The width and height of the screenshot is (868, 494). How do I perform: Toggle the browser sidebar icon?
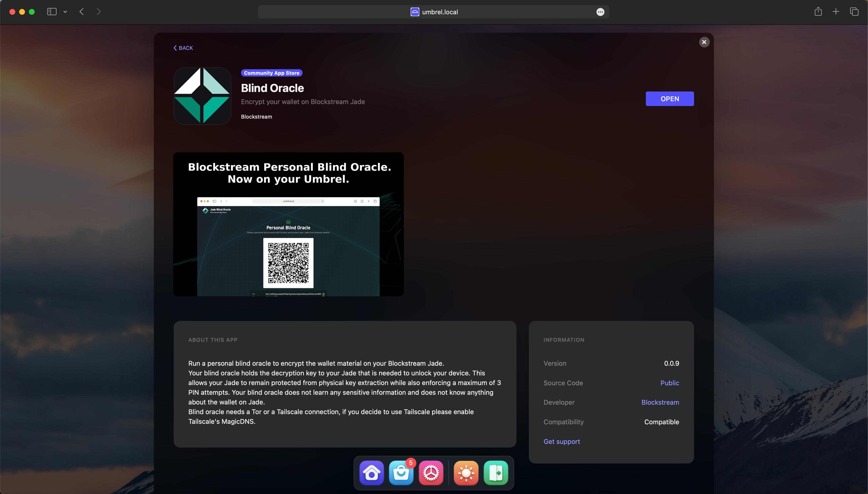pyautogui.click(x=51, y=12)
